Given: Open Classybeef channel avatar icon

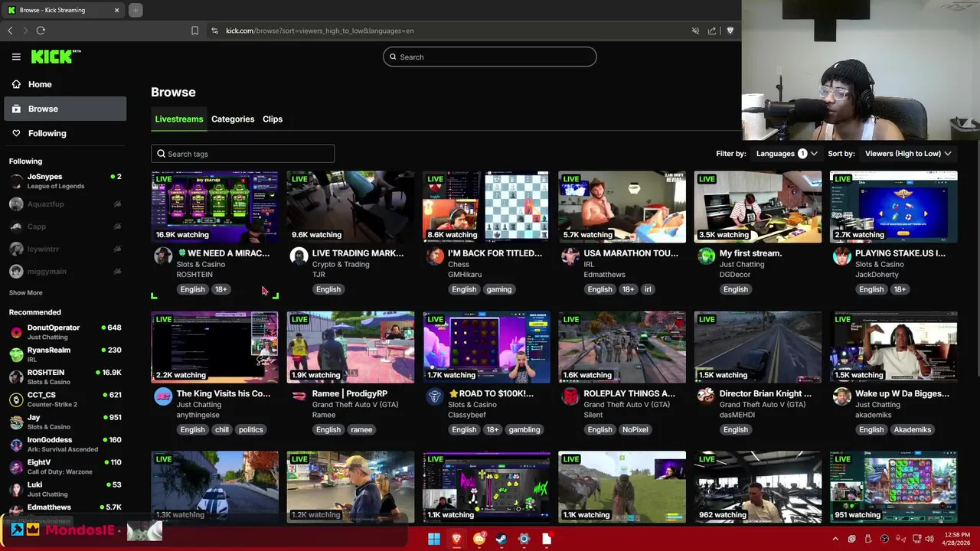Looking at the screenshot, I should [435, 396].
